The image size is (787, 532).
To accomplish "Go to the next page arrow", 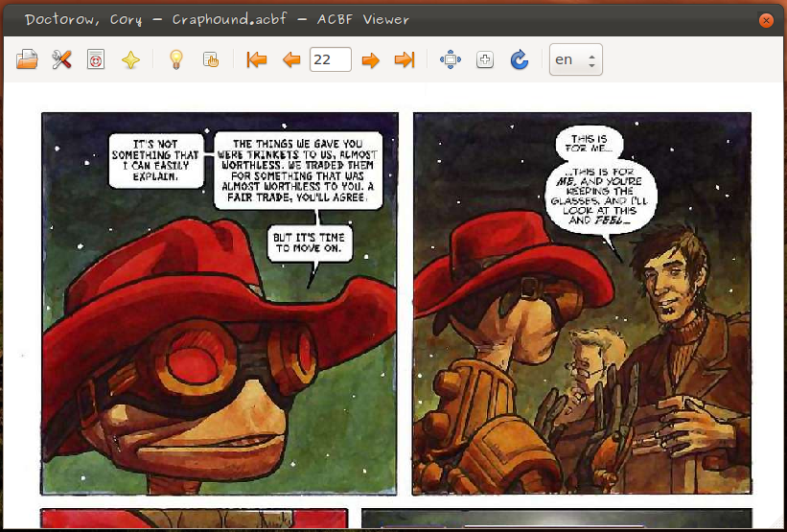I will tap(370, 60).
